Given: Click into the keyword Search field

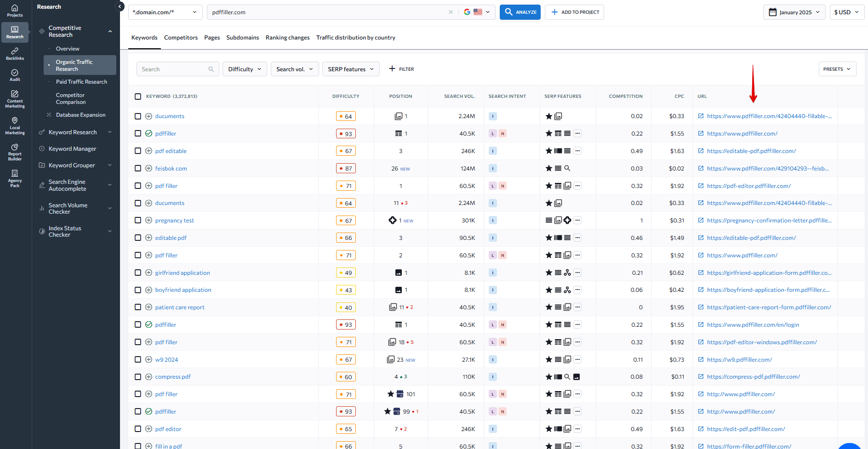Looking at the screenshot, I should point(177,69).
